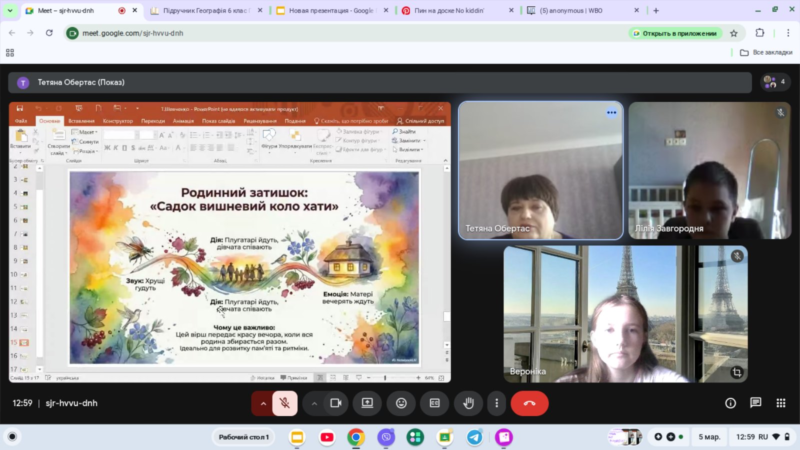Open Telegram from the taskbar

(474, 437)
